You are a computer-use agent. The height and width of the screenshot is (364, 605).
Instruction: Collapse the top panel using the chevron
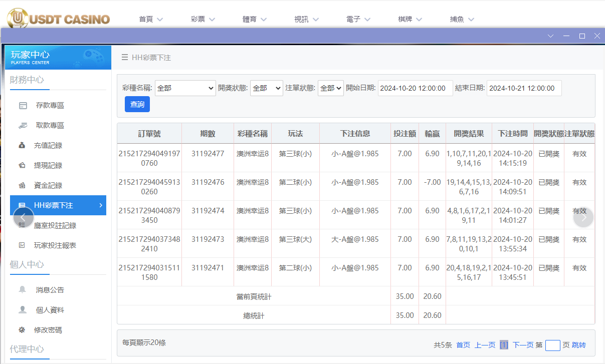click(550, 36)
